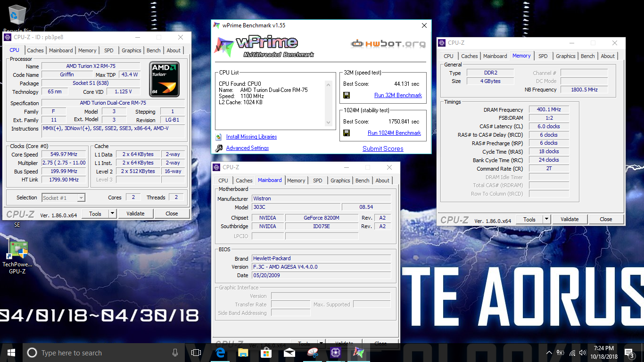Click CPU-Z Memory window title icon

[443, 42]
